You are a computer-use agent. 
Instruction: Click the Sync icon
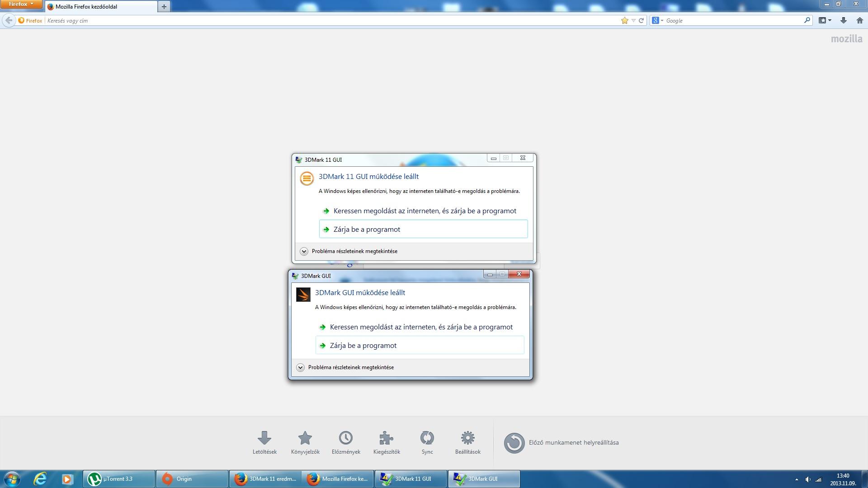(x=427, y=438)
